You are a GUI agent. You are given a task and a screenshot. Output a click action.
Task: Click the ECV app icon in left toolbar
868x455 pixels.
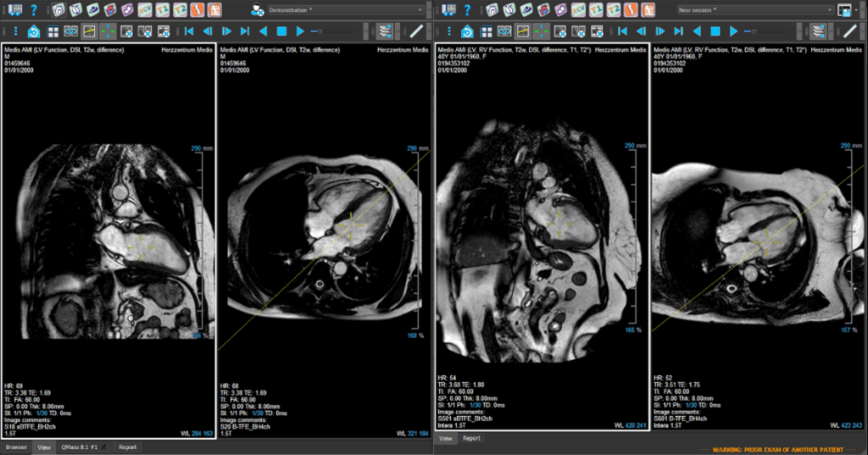[145, 10]
